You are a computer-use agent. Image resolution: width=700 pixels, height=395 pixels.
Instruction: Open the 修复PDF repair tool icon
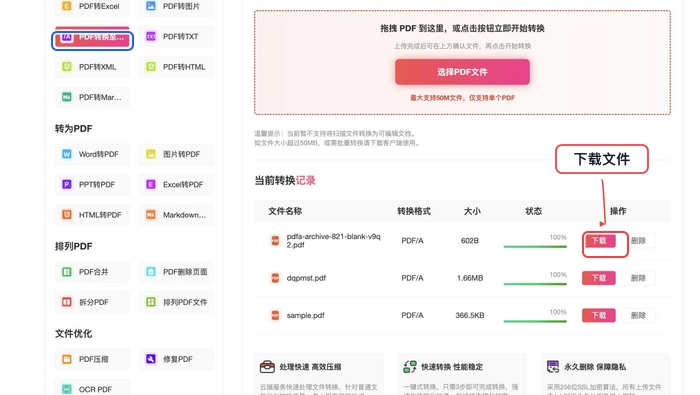tap(151, 359)
